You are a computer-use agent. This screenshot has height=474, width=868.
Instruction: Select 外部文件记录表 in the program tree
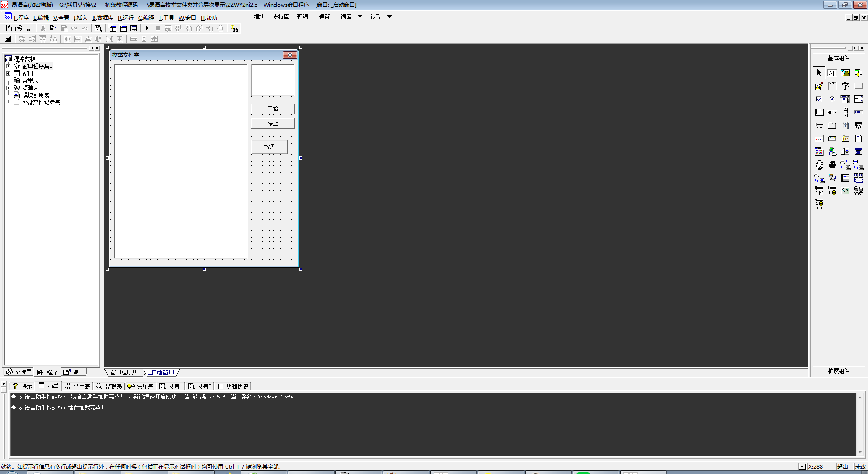pos(41,102)
